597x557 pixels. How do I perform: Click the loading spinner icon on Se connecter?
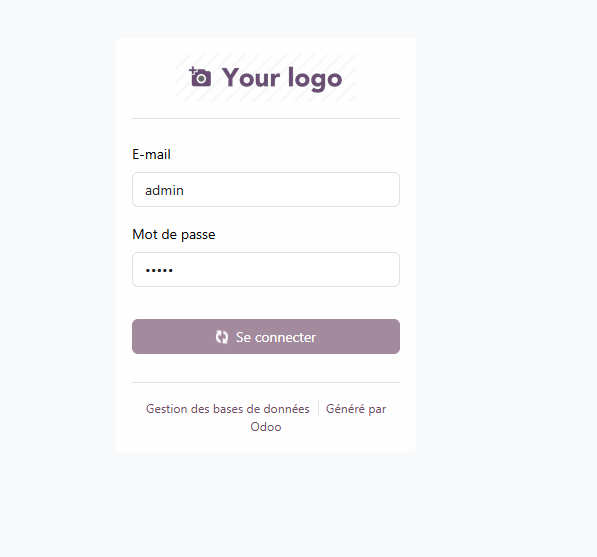222,337
